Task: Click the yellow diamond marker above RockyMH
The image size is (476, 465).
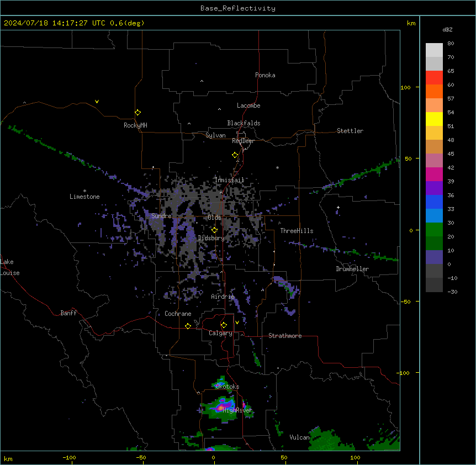Action: (137, 113)
